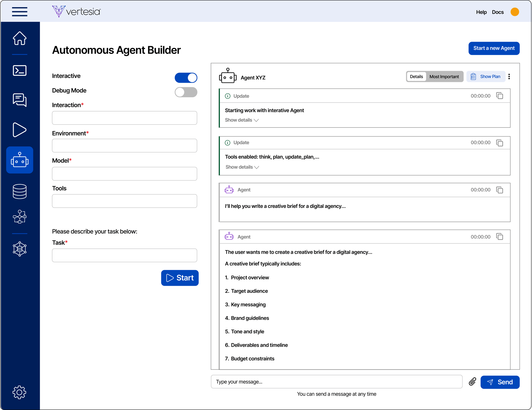Open the three-dot agent options menu
Screen dimensions: 532x410
click(509, 77)
